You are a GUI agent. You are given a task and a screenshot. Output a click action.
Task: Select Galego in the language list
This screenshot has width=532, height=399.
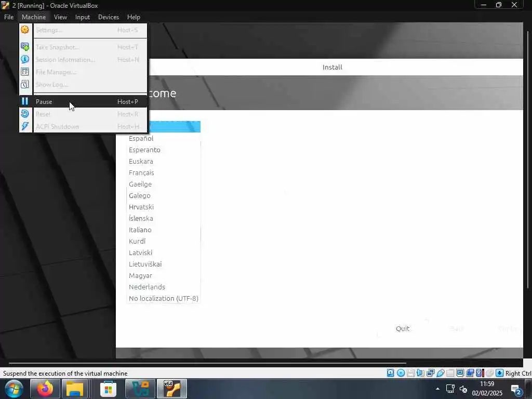(x=164, y=195)
